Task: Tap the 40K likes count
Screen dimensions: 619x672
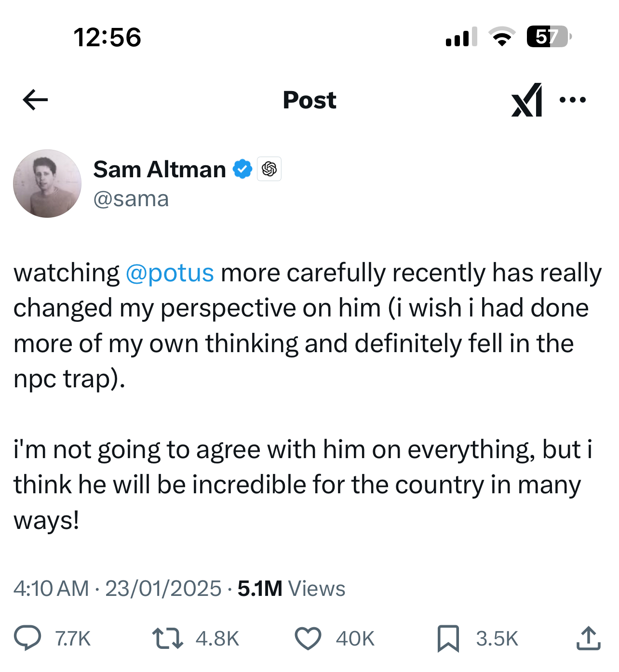Action: [355, 639]
